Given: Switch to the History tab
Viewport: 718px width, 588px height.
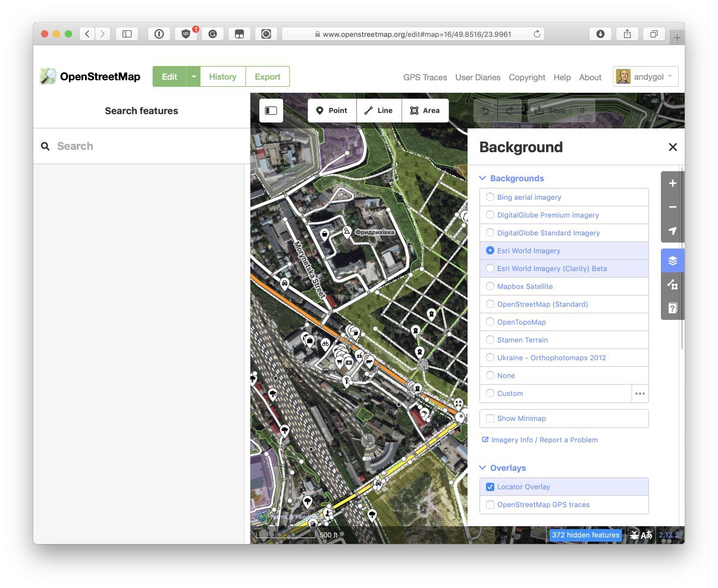Looking at the screenshot, I should [223, 77].
